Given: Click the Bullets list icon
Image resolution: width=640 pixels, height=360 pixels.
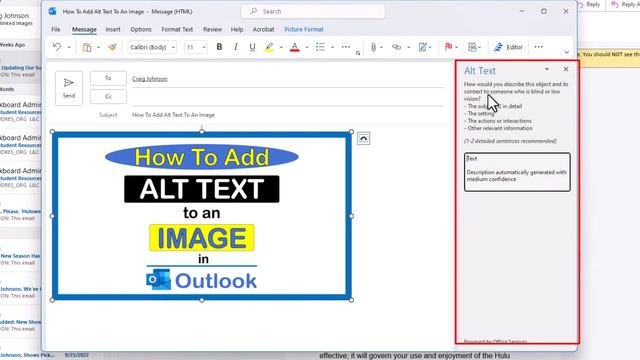Looking at the screenshot, I should pyautogui.click(x=320, y=47).
